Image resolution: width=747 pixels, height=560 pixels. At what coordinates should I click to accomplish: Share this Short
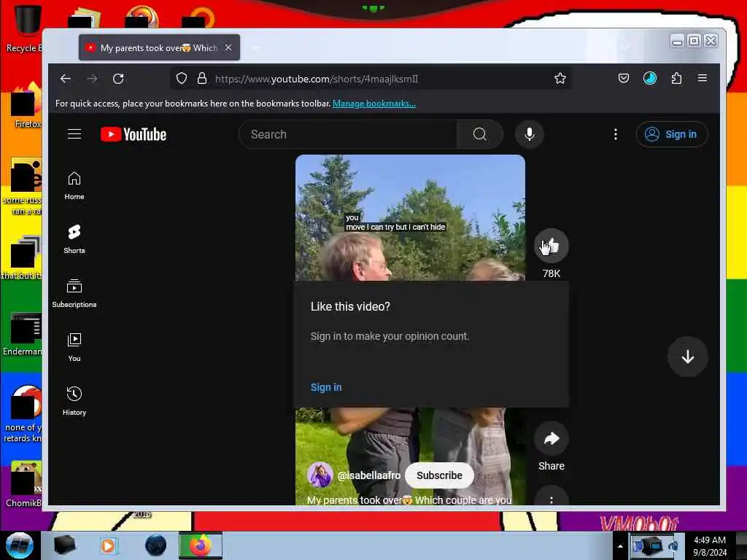coord(551,438)
